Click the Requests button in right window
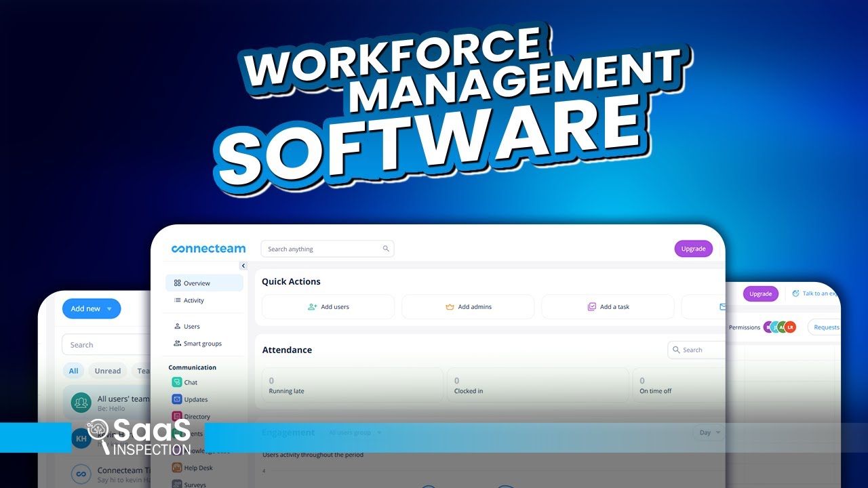Image resolution: width=868 pixels, height=488 pixels. click(x=825, y=327)
